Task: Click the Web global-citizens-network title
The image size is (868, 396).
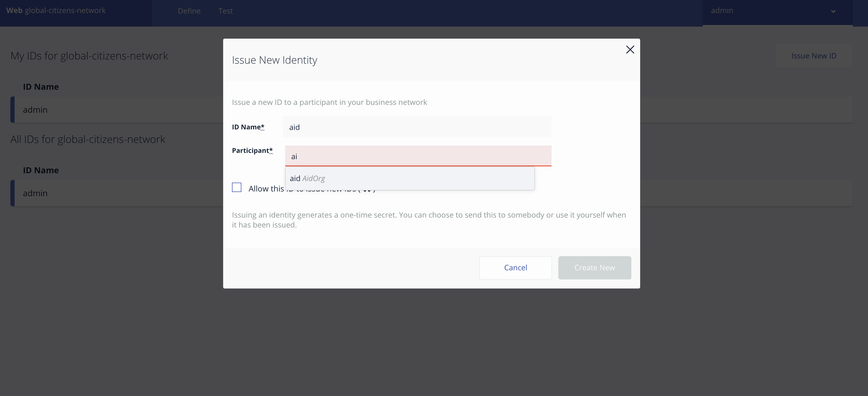Action: (56, 11)
